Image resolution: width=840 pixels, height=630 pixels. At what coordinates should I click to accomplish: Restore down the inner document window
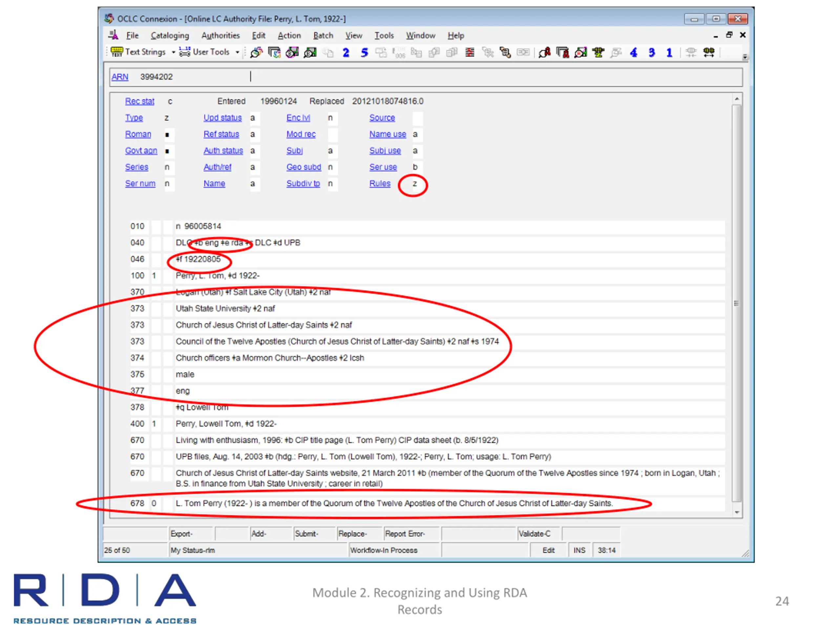[729, 35]
